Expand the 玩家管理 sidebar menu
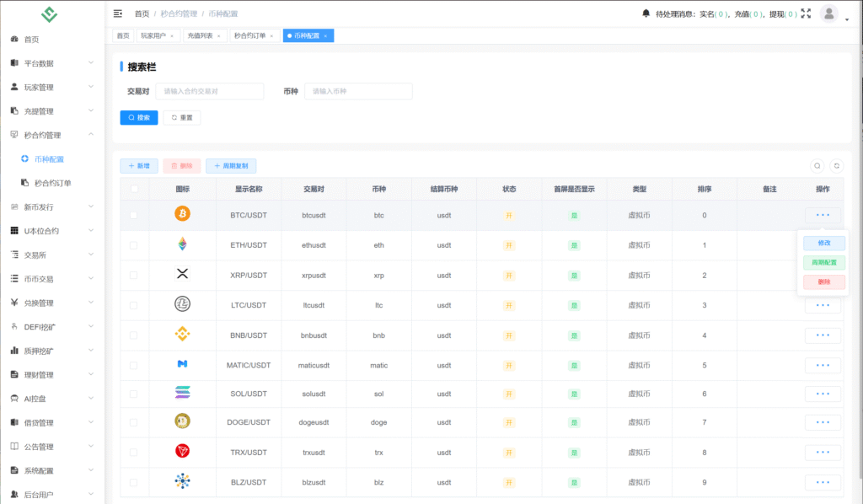This screenshot has width=863, height=504. [x=52, y=87]
